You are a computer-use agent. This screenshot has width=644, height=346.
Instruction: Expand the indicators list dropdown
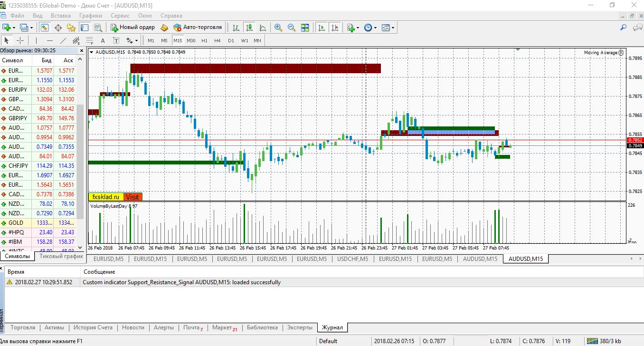click(357, 28)
